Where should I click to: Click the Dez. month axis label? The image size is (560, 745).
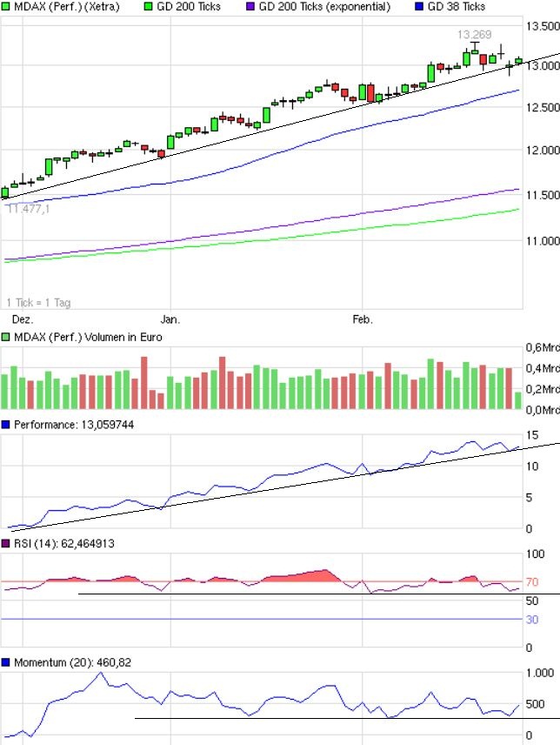tap(23, 319)
